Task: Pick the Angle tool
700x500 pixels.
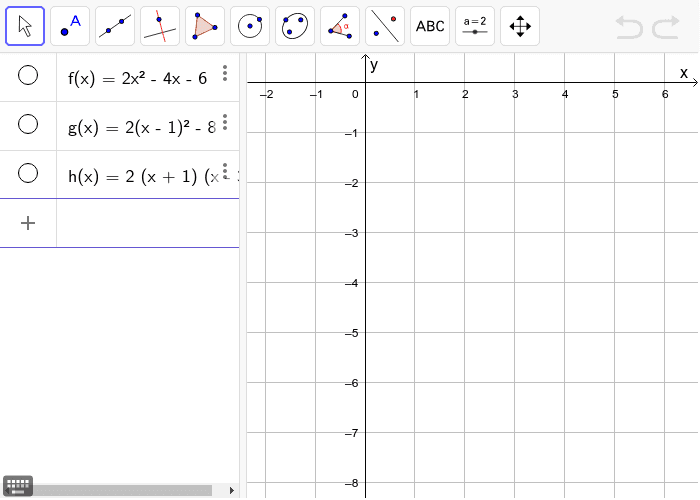Action: tap(340, 26)
